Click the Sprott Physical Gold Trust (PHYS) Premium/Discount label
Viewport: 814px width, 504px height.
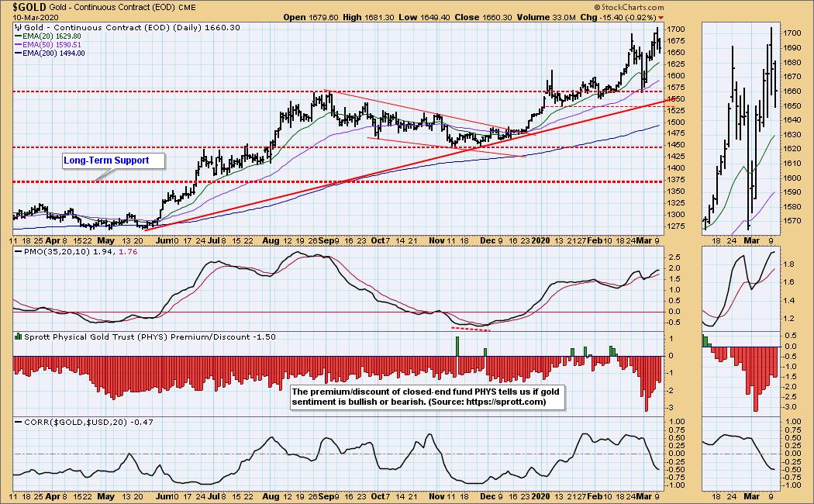150,337
